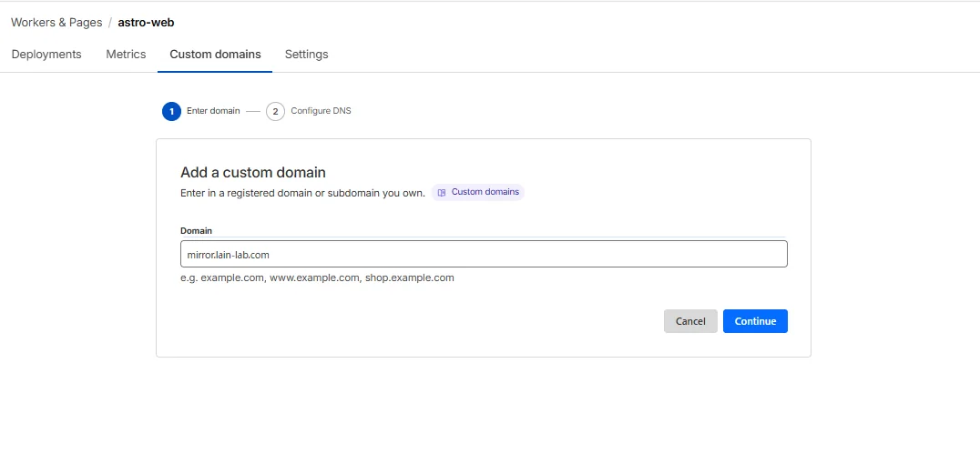Click the registered domain instruction text

pyautogui.click(x=303, y=193)
